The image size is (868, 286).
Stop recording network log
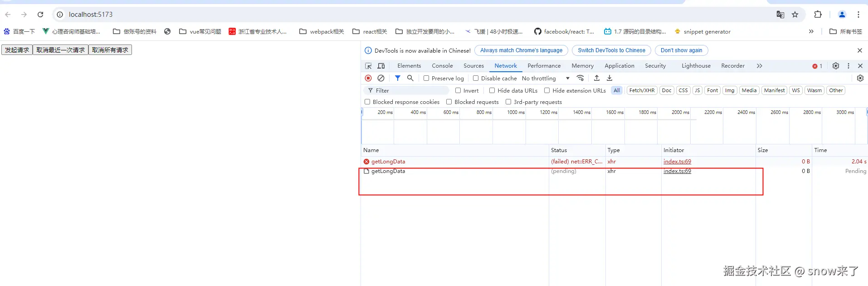tap(368, 78)
